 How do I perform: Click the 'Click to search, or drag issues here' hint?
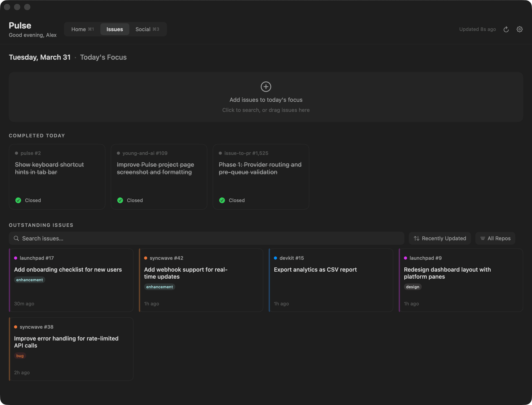coord(266,110)
